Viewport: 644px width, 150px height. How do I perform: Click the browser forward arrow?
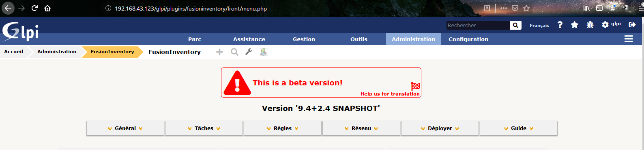21,8
